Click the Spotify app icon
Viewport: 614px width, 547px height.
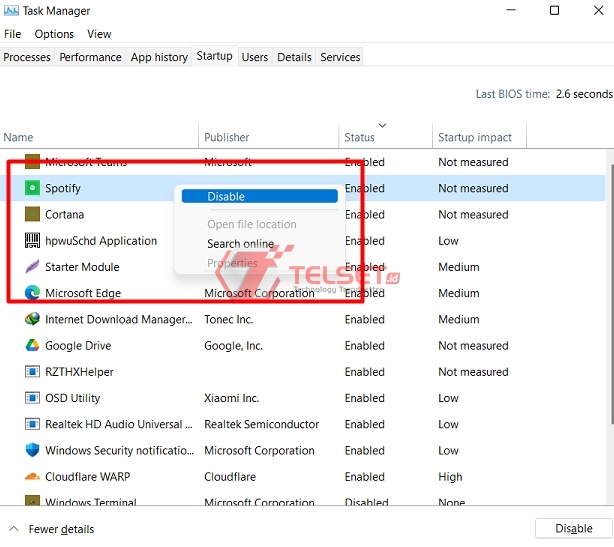point(32,188)
